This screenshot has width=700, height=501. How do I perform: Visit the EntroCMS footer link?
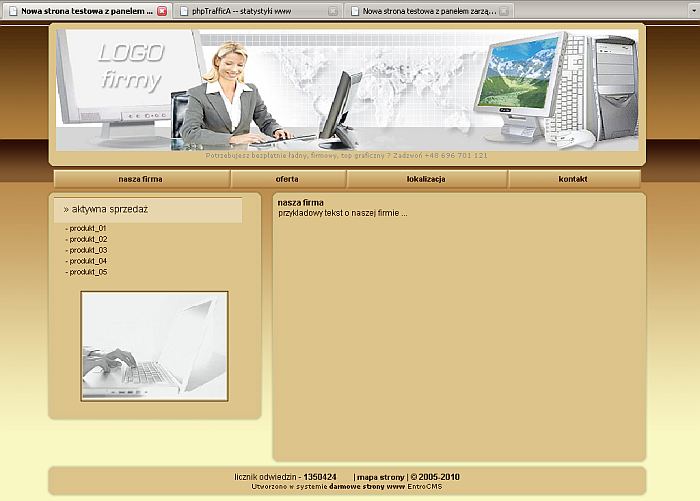coord(424,486)
